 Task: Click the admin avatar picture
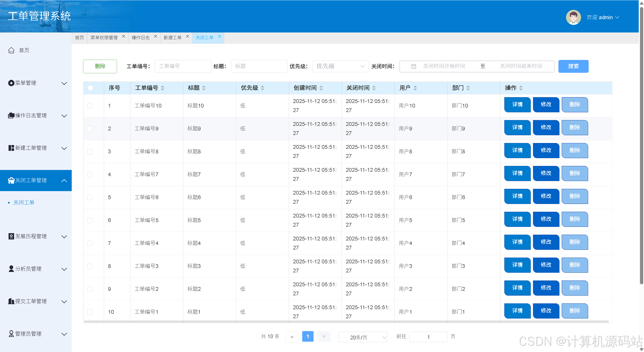[x=573, y=17]
